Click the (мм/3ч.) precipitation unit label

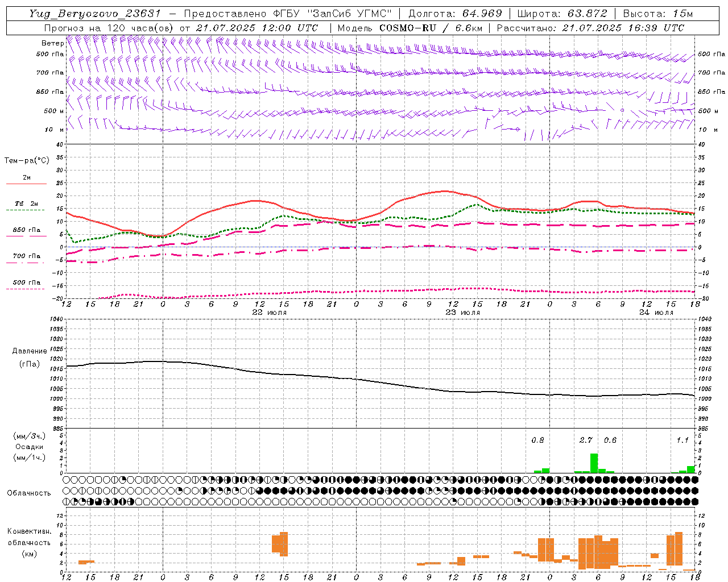tap(29, 436)
